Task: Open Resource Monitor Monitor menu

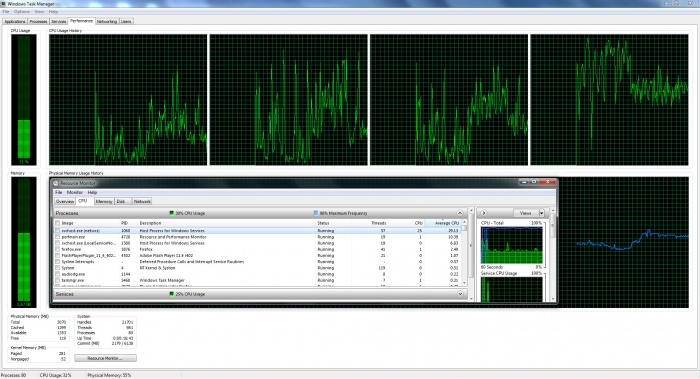Action: (x=75, y=192)
